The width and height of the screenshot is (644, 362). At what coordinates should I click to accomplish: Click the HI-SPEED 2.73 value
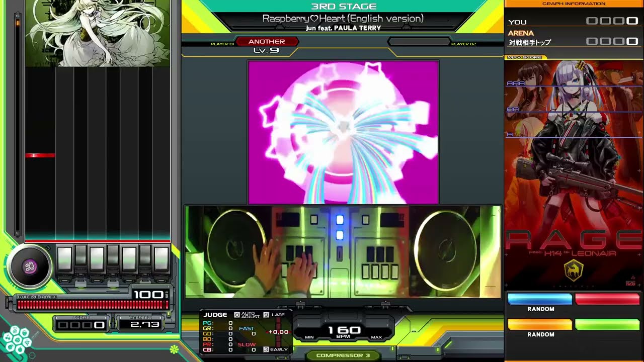click(145, 325)
